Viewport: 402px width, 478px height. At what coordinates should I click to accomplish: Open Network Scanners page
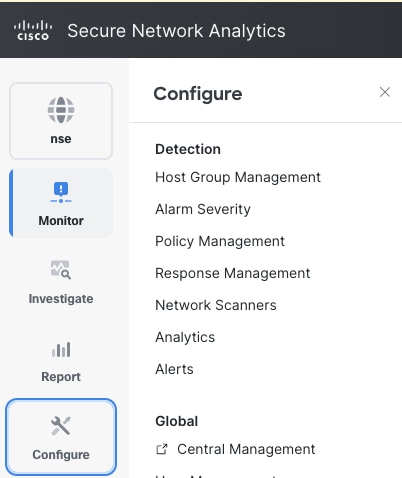216,305
